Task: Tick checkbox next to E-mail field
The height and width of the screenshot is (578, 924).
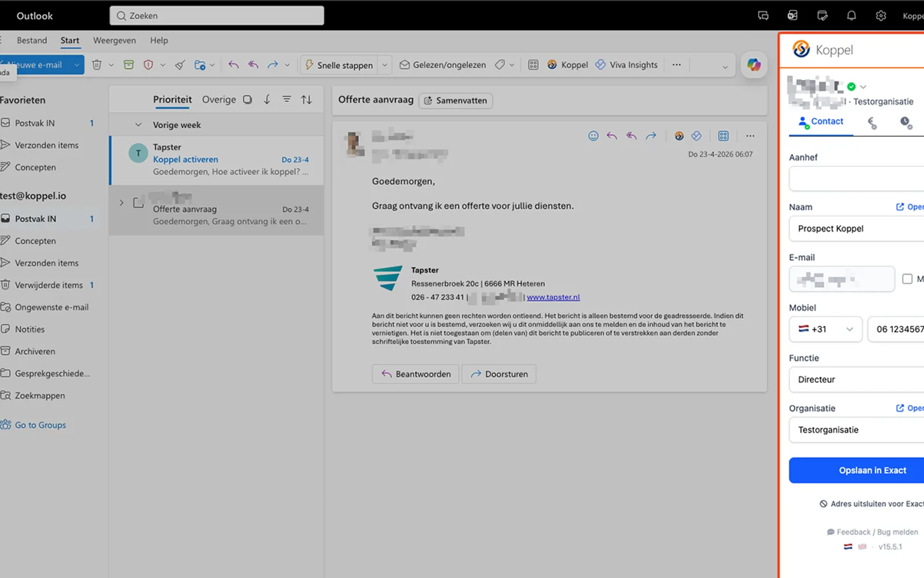Action: click(907, 279)
